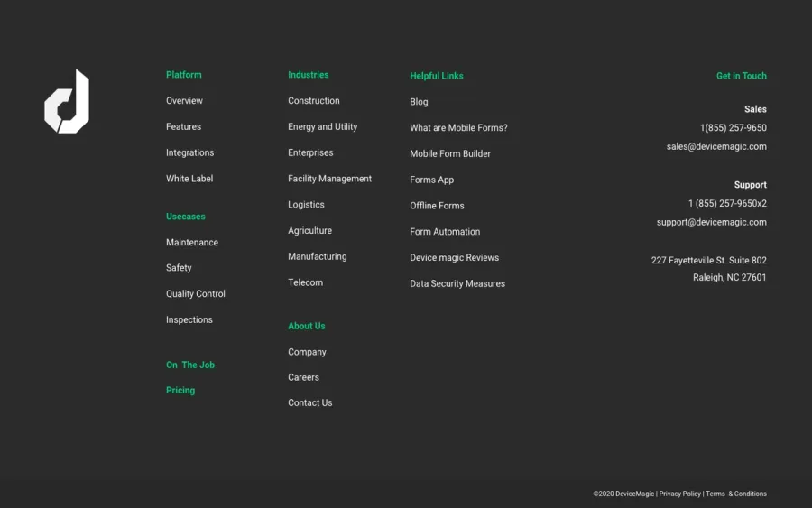Open the Contact Us link
The height and width of the screenshot is (508, 812).
point(309,402)
